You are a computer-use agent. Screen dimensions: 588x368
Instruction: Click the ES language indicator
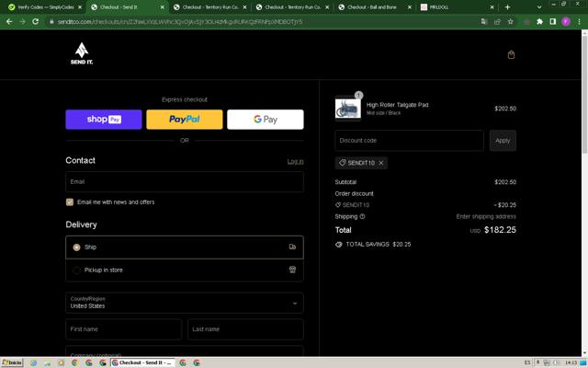pyautogui.click(x=527, y=362)
